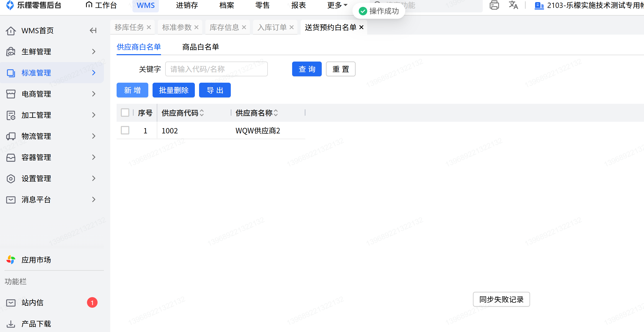Toggle the select-all checkbox in table header
The width and height of the screenshot is (644, 332).
[x=125, y=113]
